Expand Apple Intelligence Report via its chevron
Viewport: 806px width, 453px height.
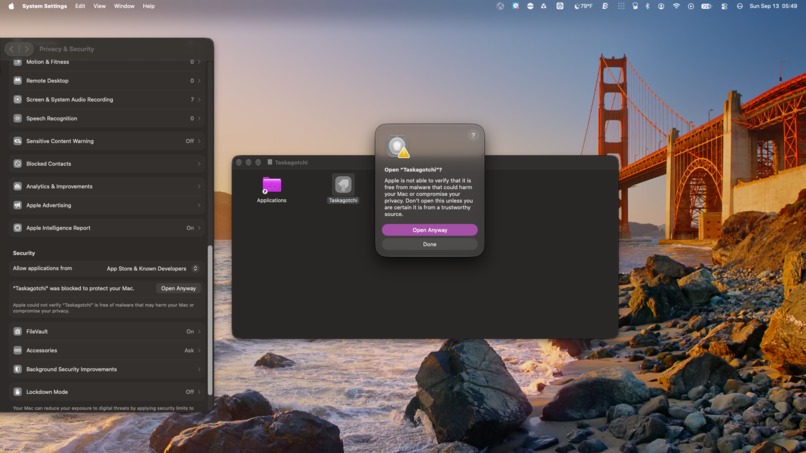coord(199,228)
